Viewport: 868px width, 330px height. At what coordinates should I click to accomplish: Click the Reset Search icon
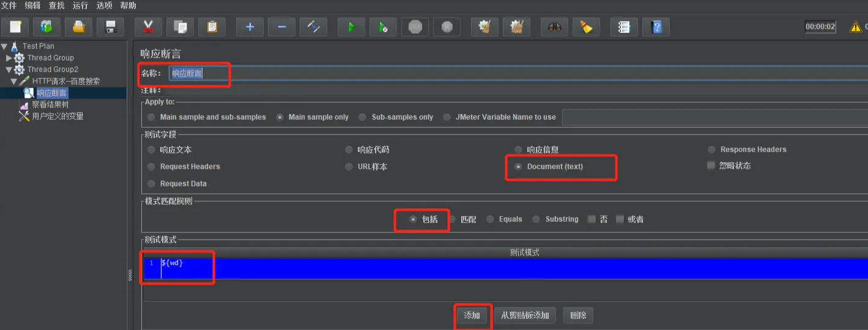coord(587,27)
